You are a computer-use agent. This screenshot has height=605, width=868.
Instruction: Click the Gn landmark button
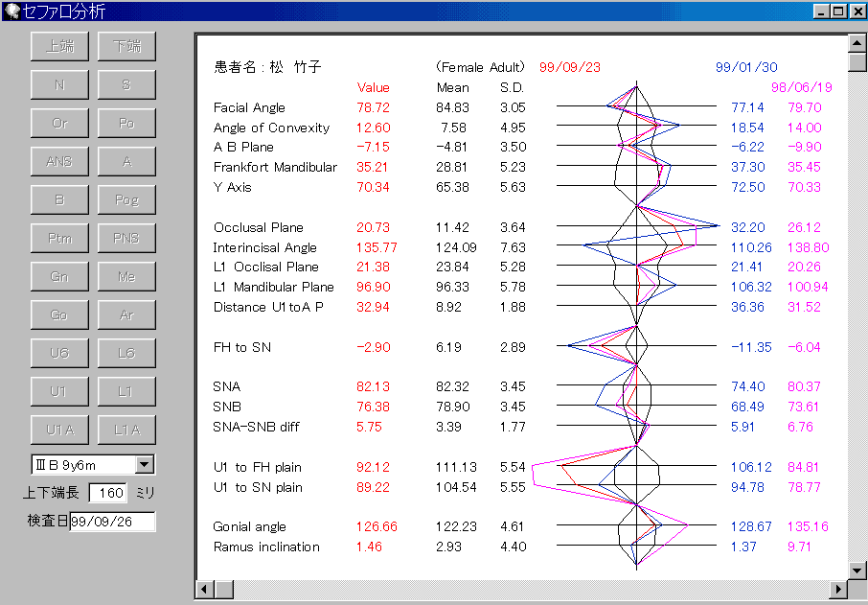click(59, 276)
